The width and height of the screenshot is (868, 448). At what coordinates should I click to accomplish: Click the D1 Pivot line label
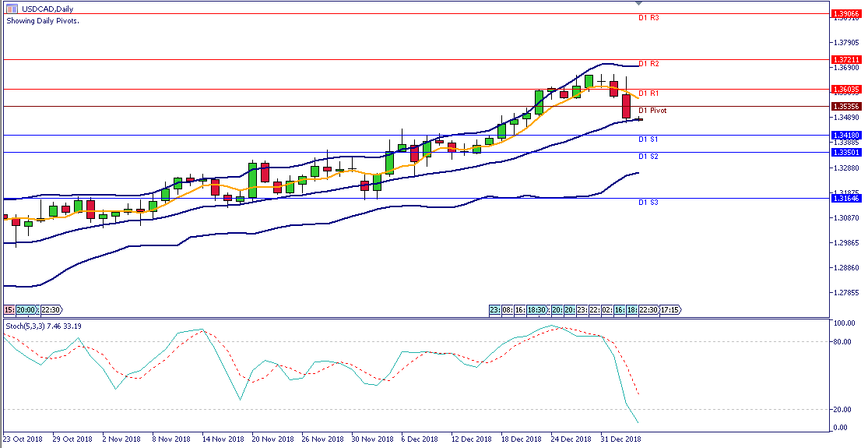[652, 111]
